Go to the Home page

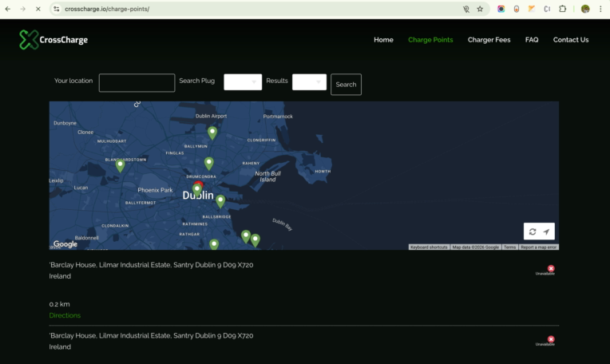(x=383, y=40)
